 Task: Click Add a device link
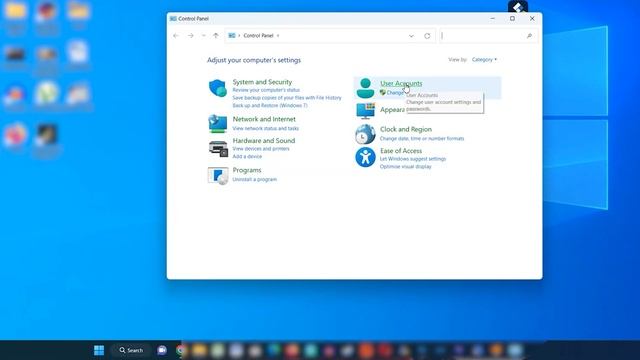[247, 156]
